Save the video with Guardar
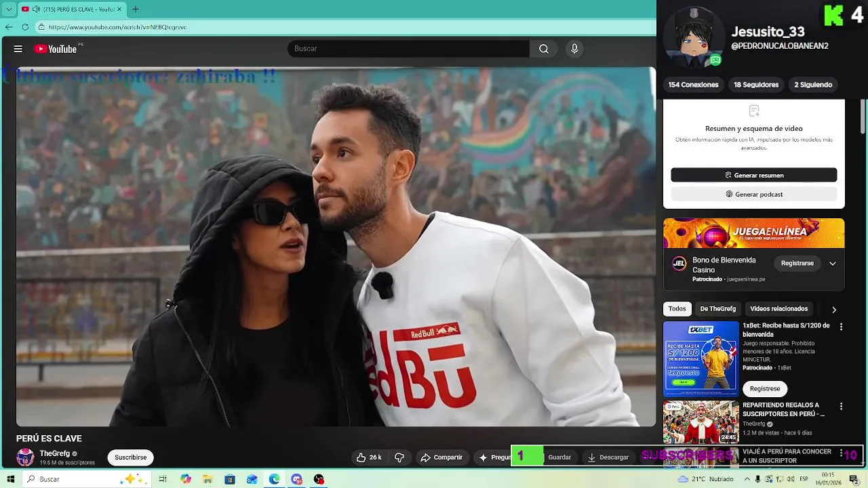 559,457
